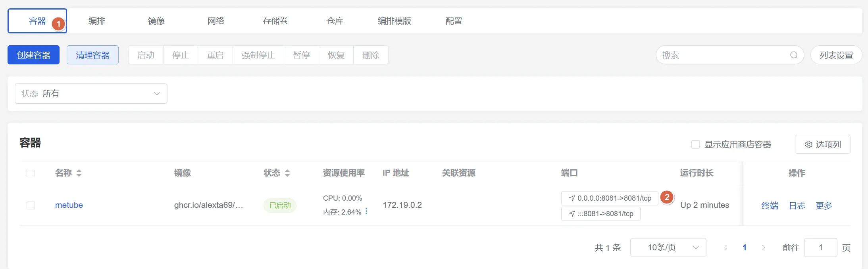This screenshot has height=269, width=868.
Task: Sort by 名称 column arrows
Action: [x=79, y=173]
